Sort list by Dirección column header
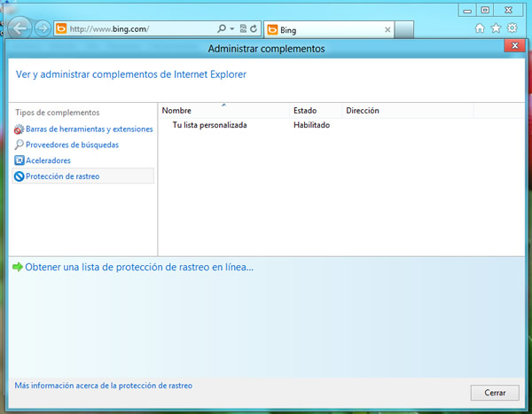This screenshot has width=532, height=414. [x=408, y=111]
